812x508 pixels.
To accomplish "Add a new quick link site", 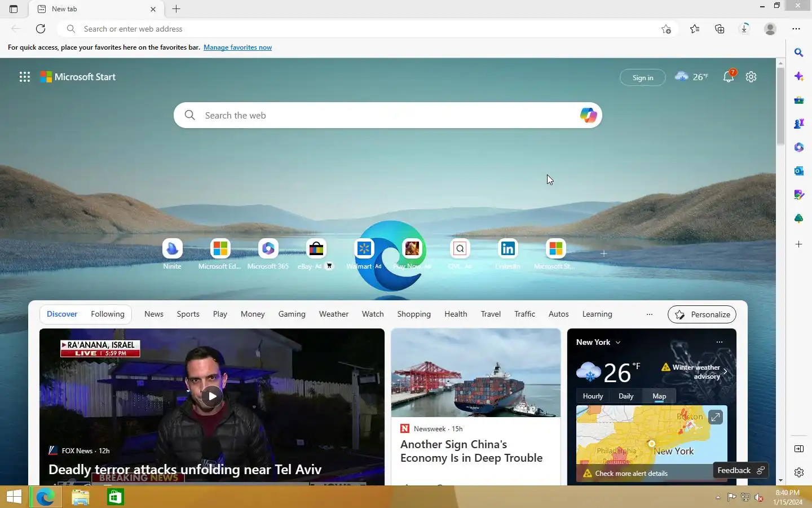I will (603, 253).
